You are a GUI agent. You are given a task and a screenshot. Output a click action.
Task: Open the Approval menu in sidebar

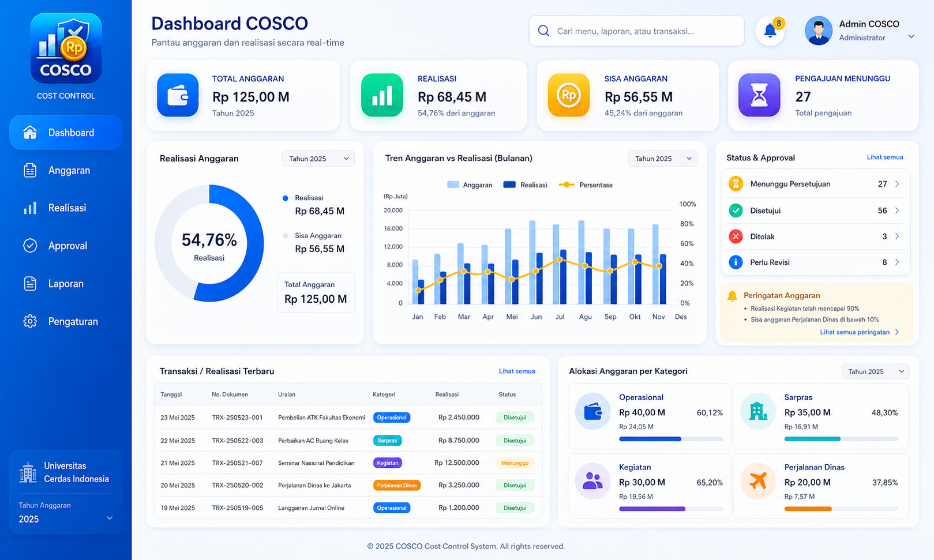[66, 246]
